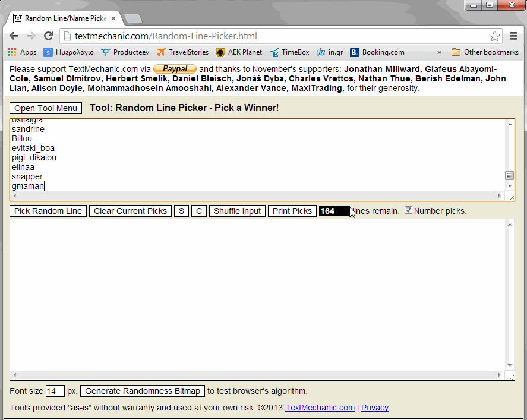
Task: Bookmark this page with the star icon
Action: (x=494, y=36)
